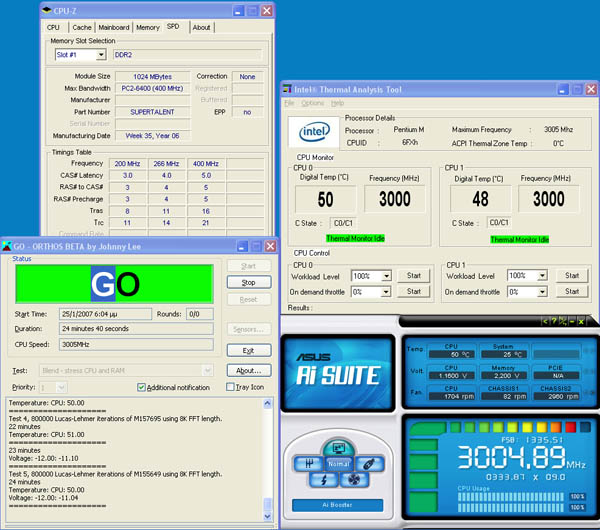Click the top CPU Usage bar in Ai Suite
This screenshot has height=530, width=600.
(511, 497)
